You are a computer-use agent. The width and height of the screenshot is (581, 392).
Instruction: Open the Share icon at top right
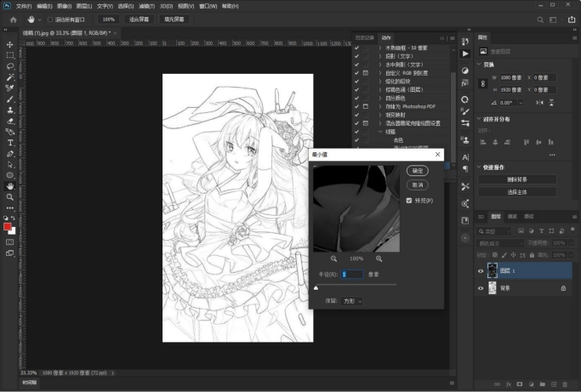tap(572, 20)
